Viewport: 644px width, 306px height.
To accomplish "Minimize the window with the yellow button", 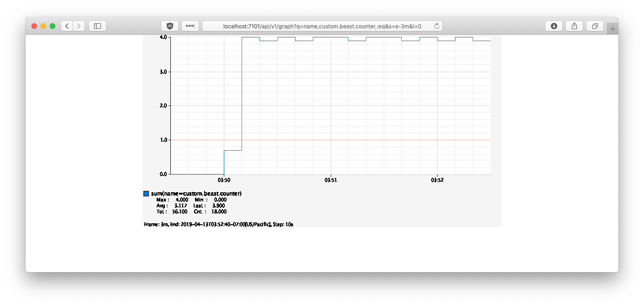I will pyautogui.click(x=43, y=26).
